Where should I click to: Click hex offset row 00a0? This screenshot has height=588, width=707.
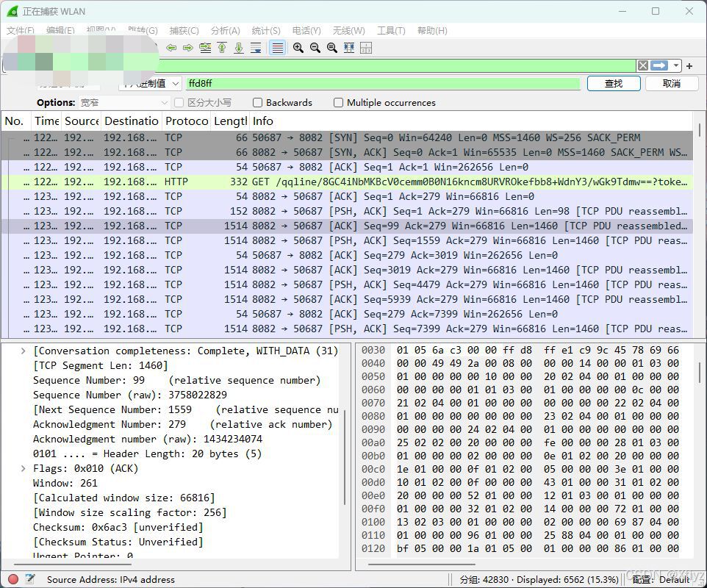(x=373, y=442)
